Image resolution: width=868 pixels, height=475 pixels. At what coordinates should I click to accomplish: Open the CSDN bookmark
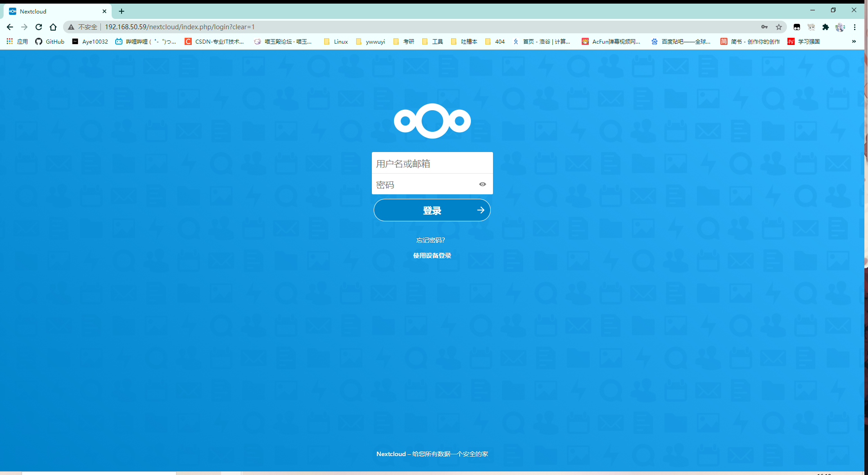coord(214,41)
